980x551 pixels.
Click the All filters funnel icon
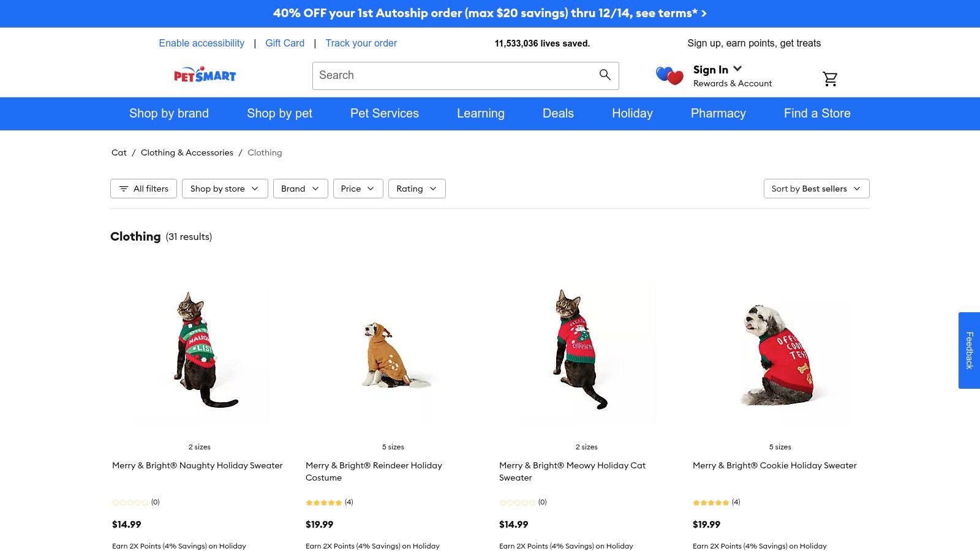click(x=123, y=189)
